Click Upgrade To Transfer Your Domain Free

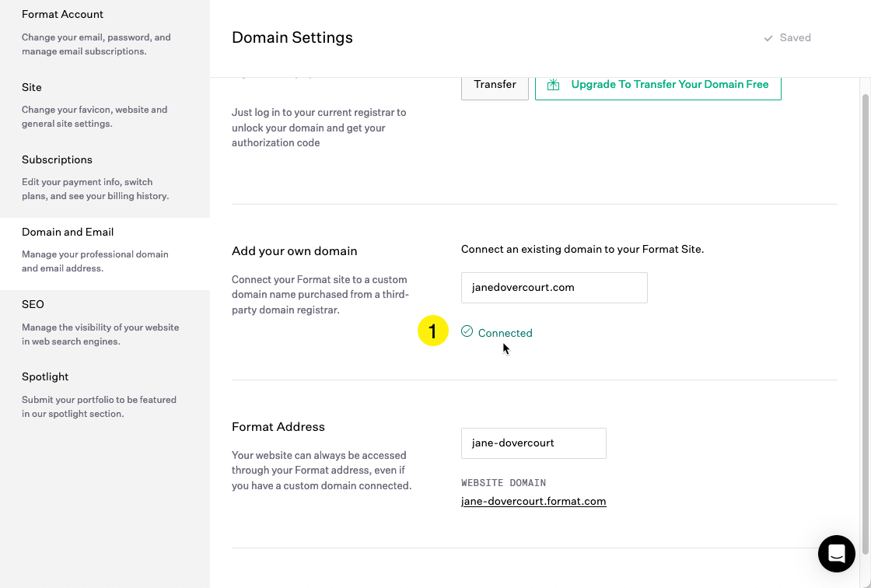(669, 84)
